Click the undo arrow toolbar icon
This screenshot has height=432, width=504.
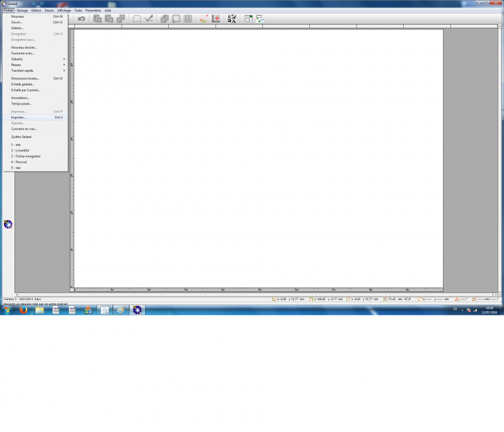(x=81, y=19)
